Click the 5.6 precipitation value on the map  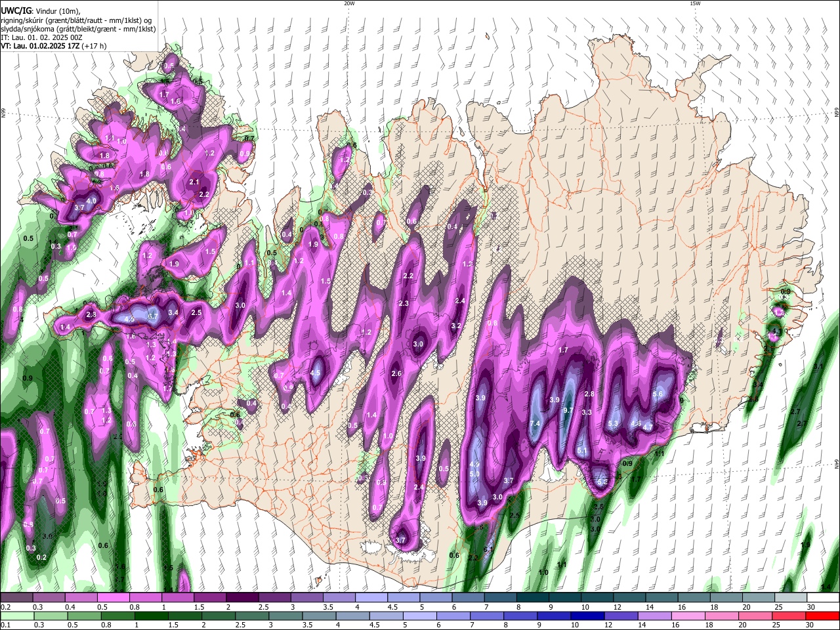(659, 394)
